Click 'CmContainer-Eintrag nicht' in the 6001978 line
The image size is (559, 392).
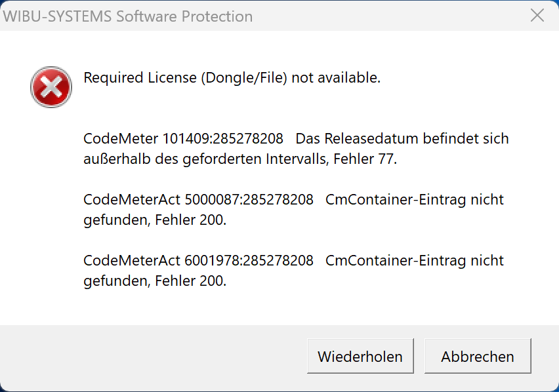tap(414, 260)
